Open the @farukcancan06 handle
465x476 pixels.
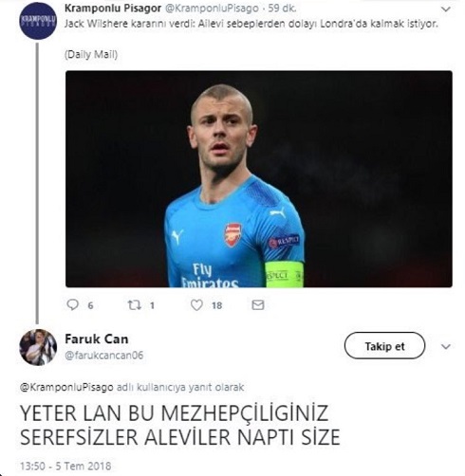(104, 356)
